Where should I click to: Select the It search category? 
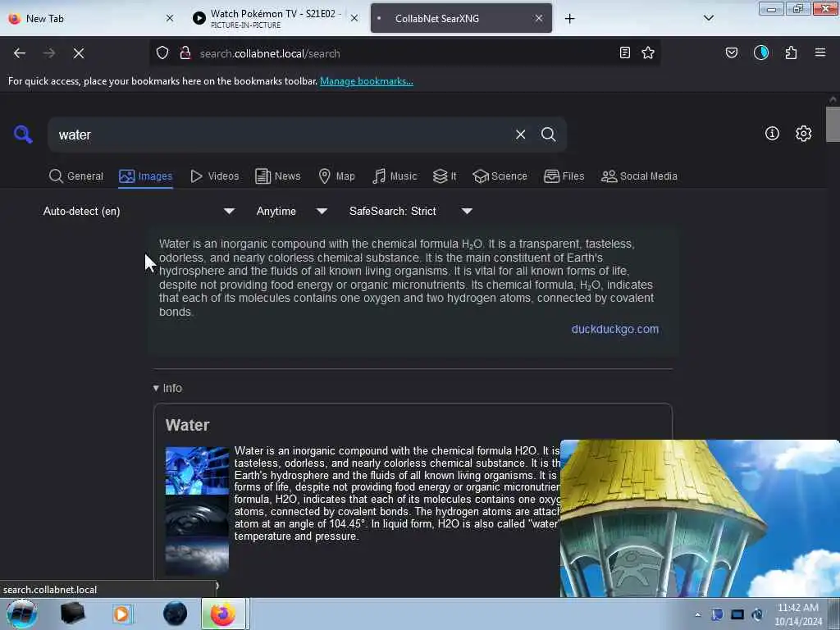445,176
